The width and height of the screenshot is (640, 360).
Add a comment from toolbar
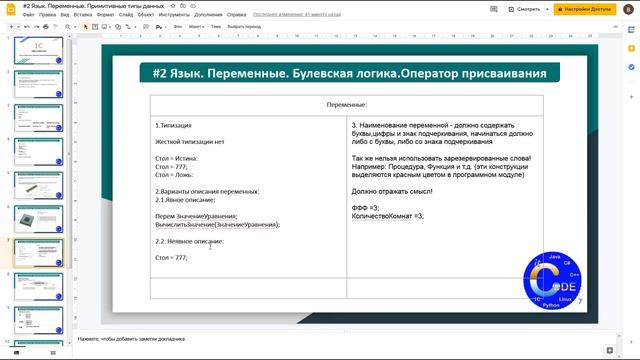(x=146, y=27)
